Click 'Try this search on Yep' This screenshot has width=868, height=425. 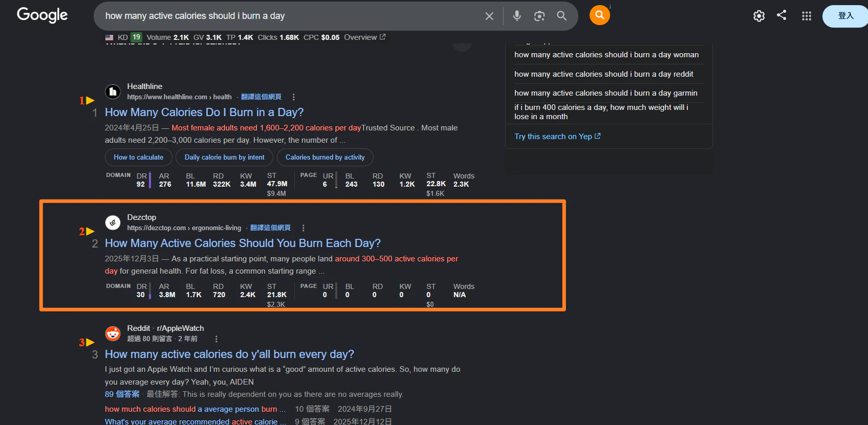point(557,137)
